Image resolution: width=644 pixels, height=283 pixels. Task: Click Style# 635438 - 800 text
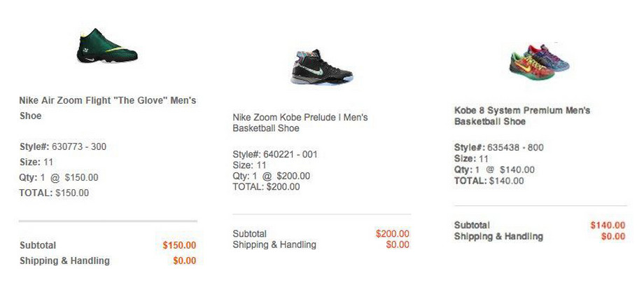pyautogui.click(x=498, y=148)
